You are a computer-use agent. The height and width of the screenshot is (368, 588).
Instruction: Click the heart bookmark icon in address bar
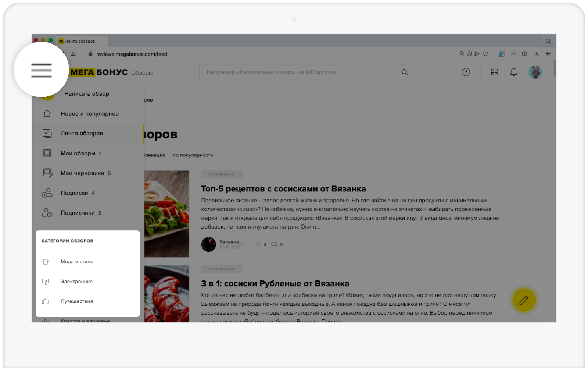coord(485,54)
